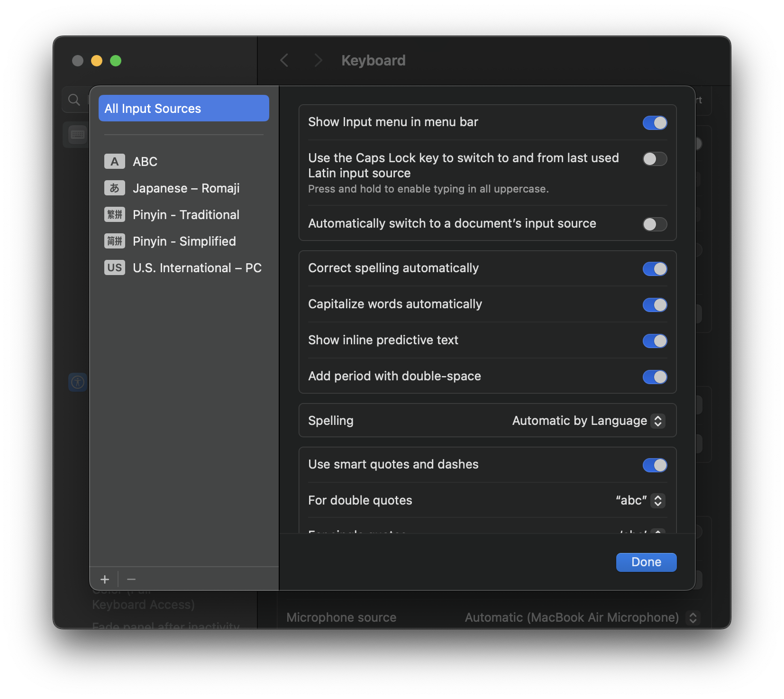784x699 pixels.
Task: Select All Input Sources in sidebar
Action: (183, 109)
